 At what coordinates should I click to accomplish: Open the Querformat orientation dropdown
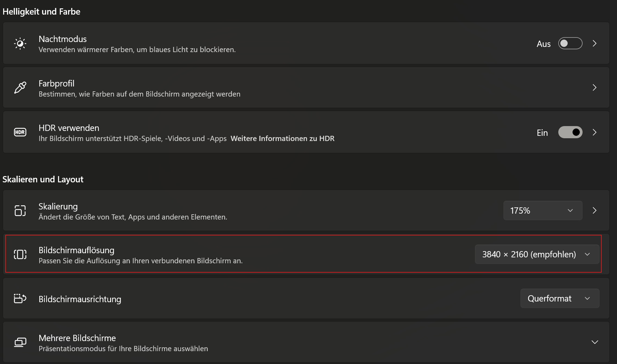[560, 298]
